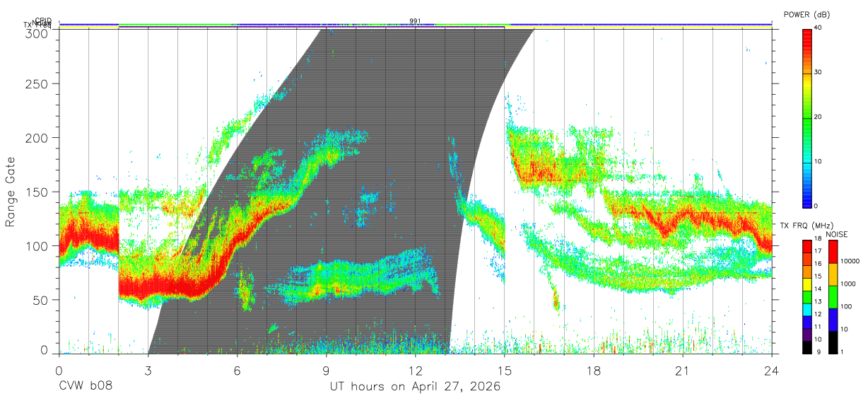Viewport: 868px width, 401px height.
Task: Click the '991' CPID value at top
Action: pyautogui.click(x=415, y=21)
